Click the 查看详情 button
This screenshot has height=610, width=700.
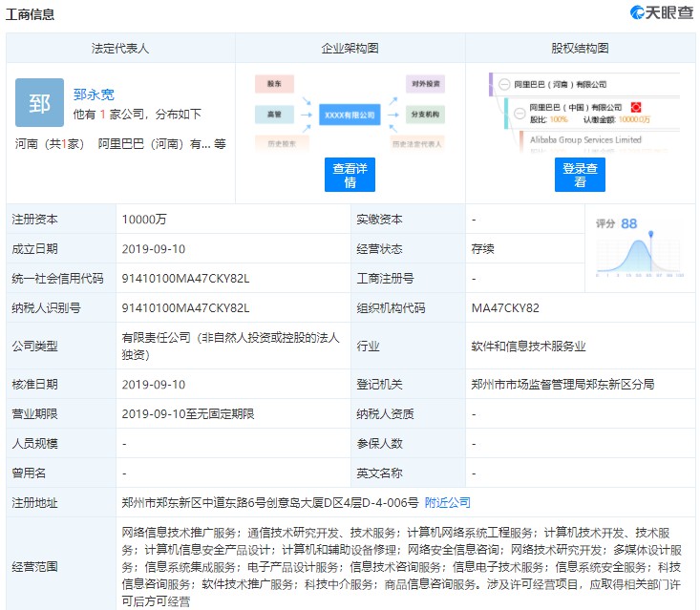(x=350, y=175)
